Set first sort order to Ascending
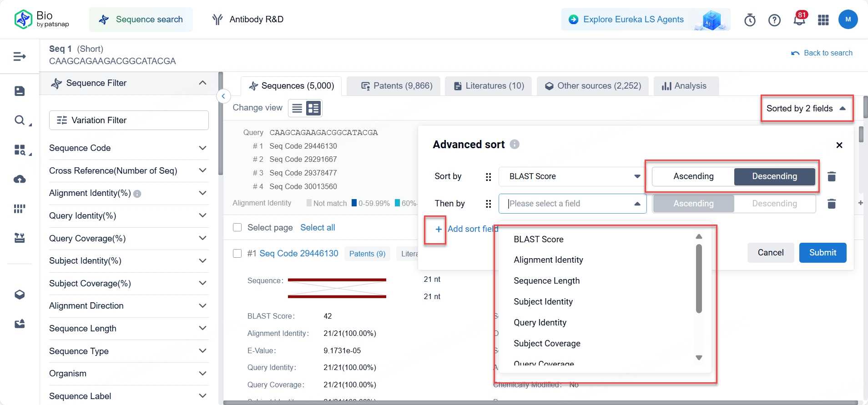This screenshot has width=868, height=405. tap(693, 176)
